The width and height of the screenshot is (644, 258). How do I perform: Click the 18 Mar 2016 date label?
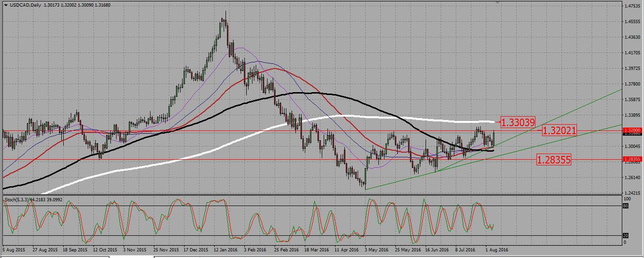317,249
